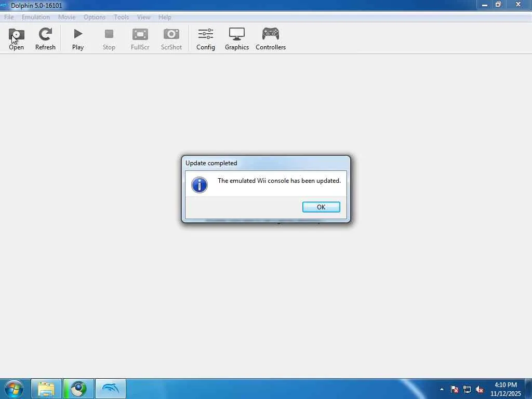Open the Options menu

click(95, 17)
